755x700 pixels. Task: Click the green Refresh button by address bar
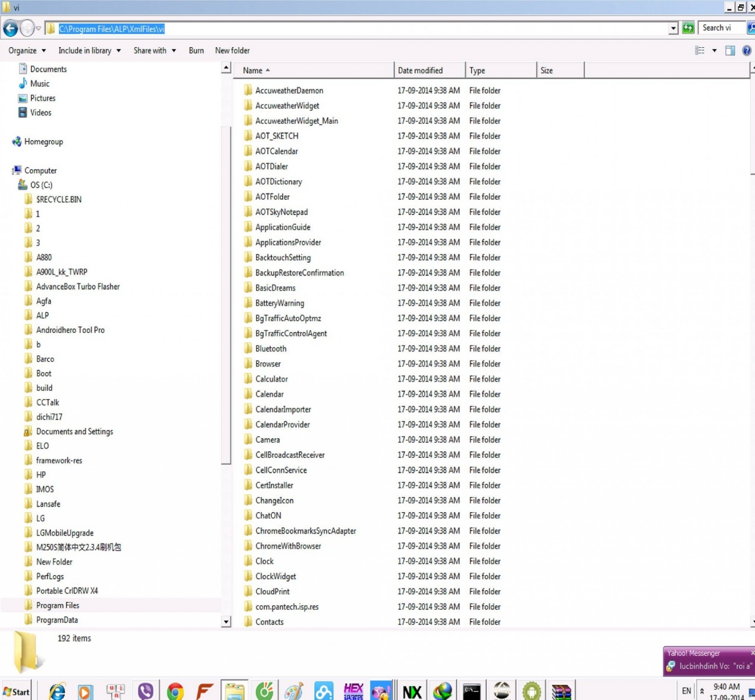click(x=688, y=28)
